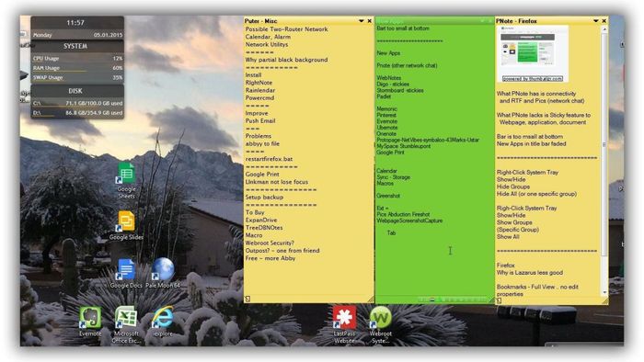The height and width of the screenshot is (362, 644).
Task: Click 'WebNotes' in green note
Action: 389,78
